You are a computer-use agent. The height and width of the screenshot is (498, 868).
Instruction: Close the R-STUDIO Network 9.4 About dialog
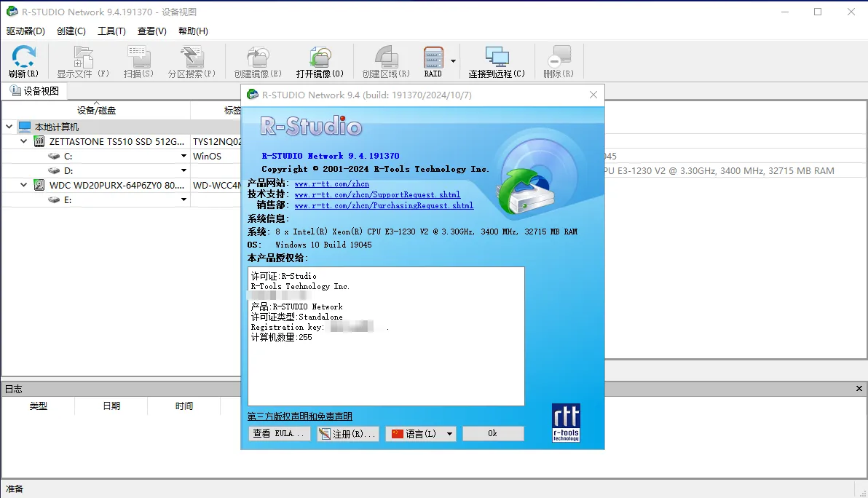[x=593, y=95]
